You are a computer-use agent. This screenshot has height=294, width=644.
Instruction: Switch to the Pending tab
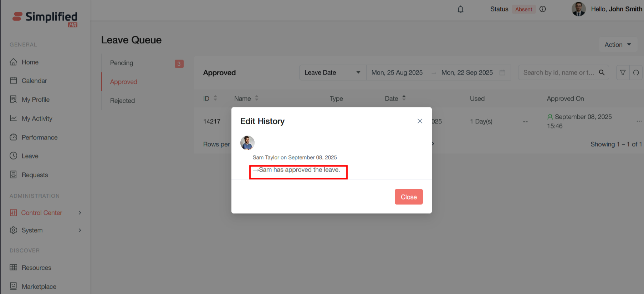(122, 63)
